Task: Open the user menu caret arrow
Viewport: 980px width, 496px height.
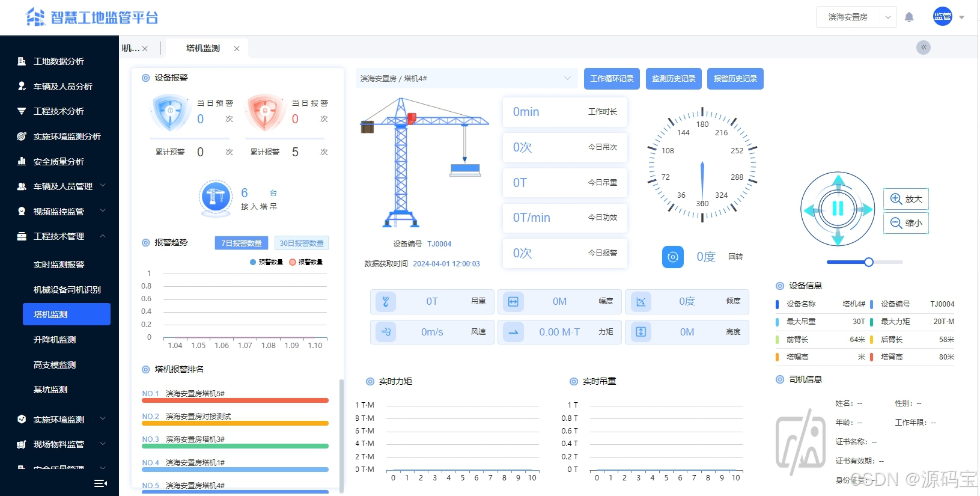Action: pos(961,17)
